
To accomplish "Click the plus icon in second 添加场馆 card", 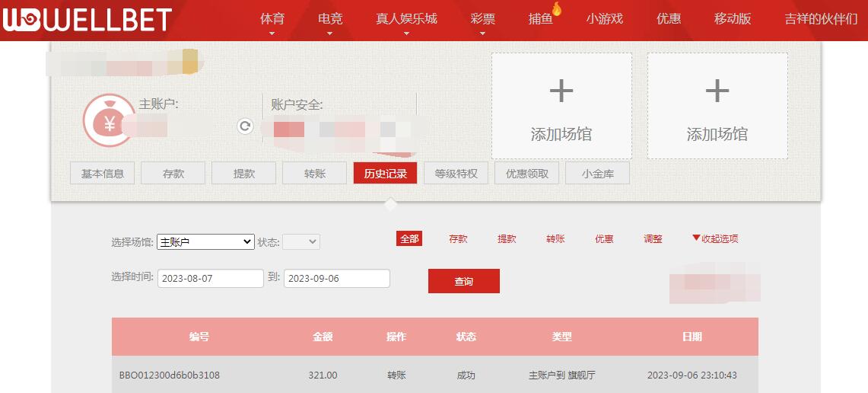I will coord(717,91).
